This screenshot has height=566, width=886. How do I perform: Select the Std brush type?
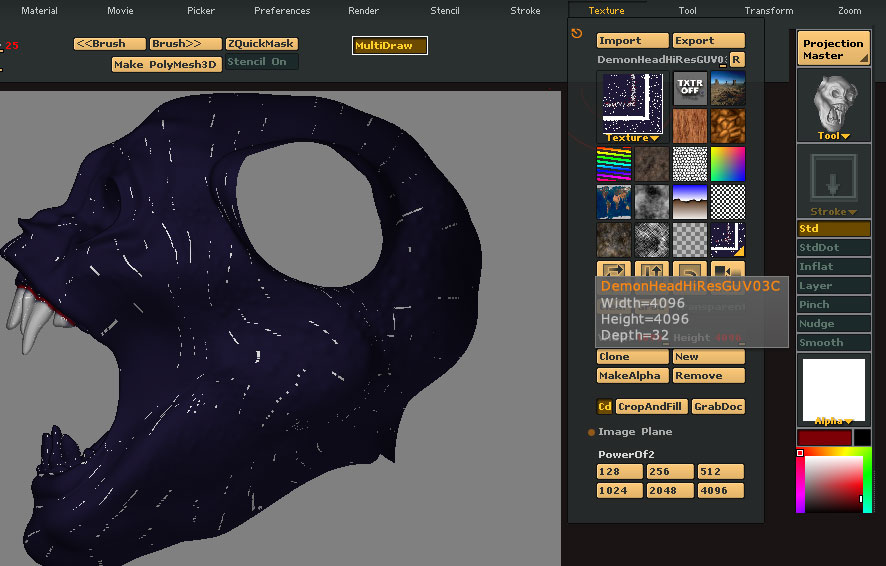(833, 229)
